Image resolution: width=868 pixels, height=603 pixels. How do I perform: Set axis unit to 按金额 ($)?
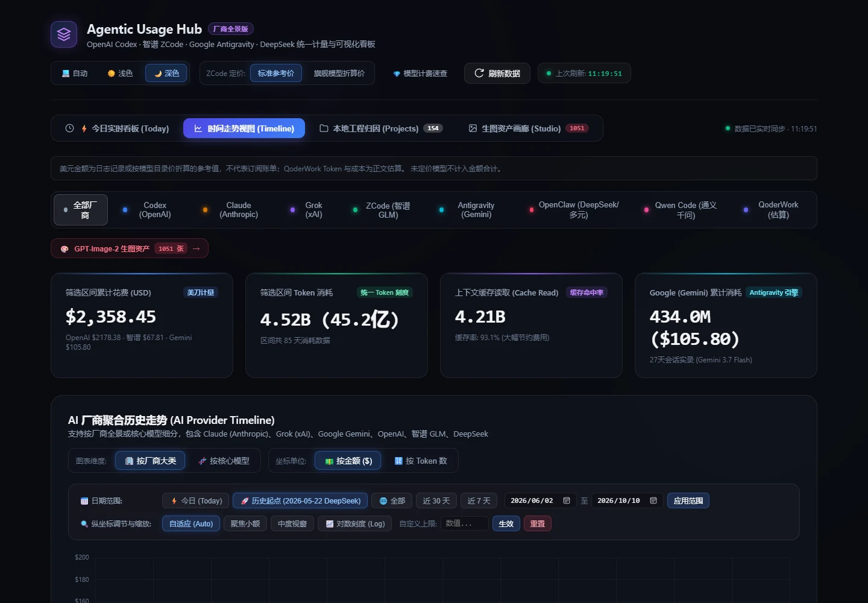click(x=348, y=461)
